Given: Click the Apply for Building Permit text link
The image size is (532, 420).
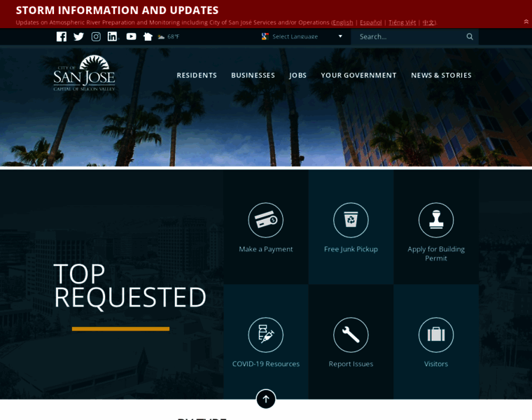Looking at the screenshot, I should coord(436,253).
